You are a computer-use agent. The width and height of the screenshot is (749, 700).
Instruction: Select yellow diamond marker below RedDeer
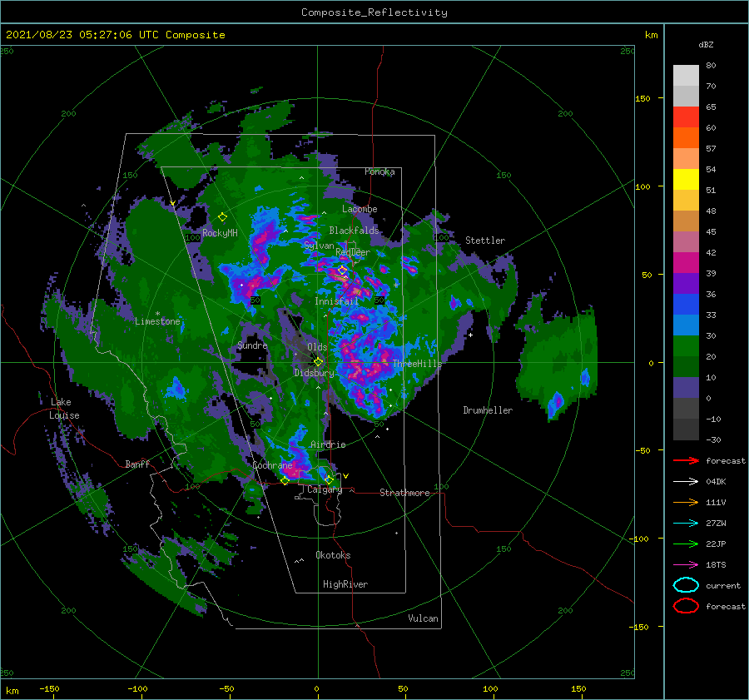coord(342,271)
